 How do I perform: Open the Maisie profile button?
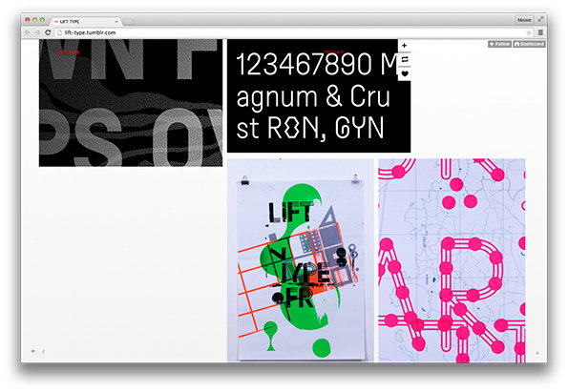click(x=524, y=20)
